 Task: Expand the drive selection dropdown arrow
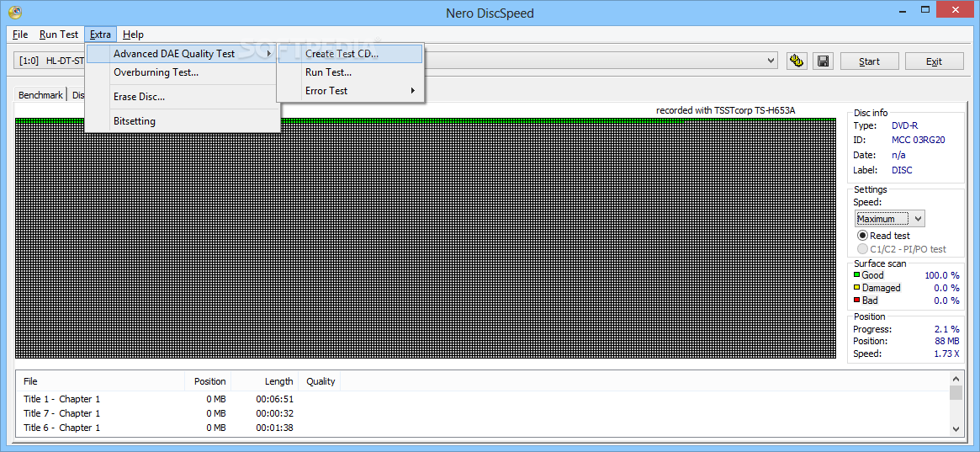[771, 61]
